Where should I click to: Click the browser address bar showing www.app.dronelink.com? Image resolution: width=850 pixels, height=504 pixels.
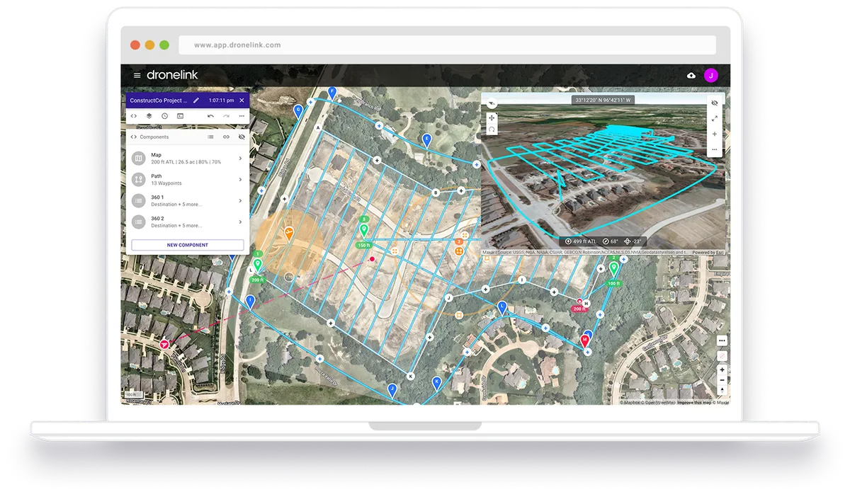(x=447, y=45)
